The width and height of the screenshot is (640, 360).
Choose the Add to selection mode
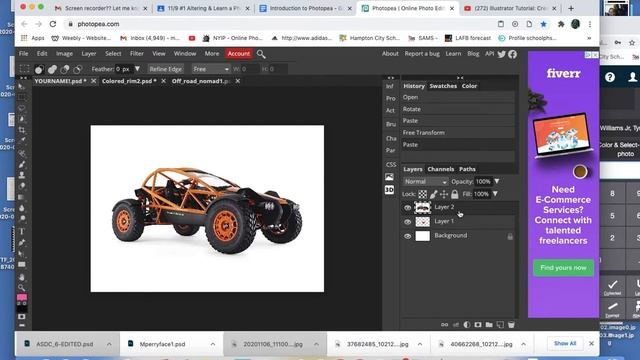pos(52,69)
